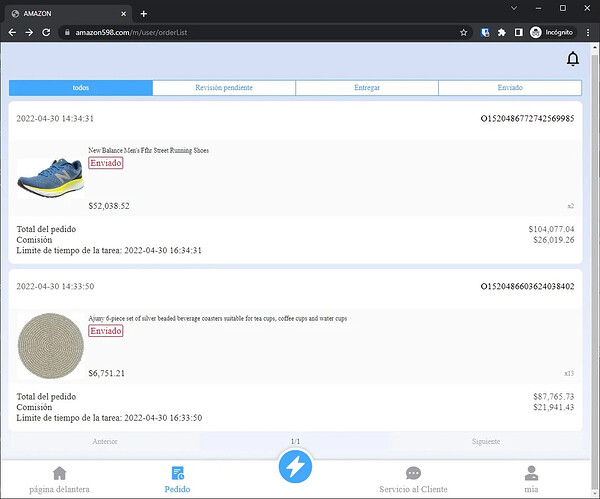This screenshot has width=600, height=499.
Task: Click order total $87,765.73
Action: (554, 396)
